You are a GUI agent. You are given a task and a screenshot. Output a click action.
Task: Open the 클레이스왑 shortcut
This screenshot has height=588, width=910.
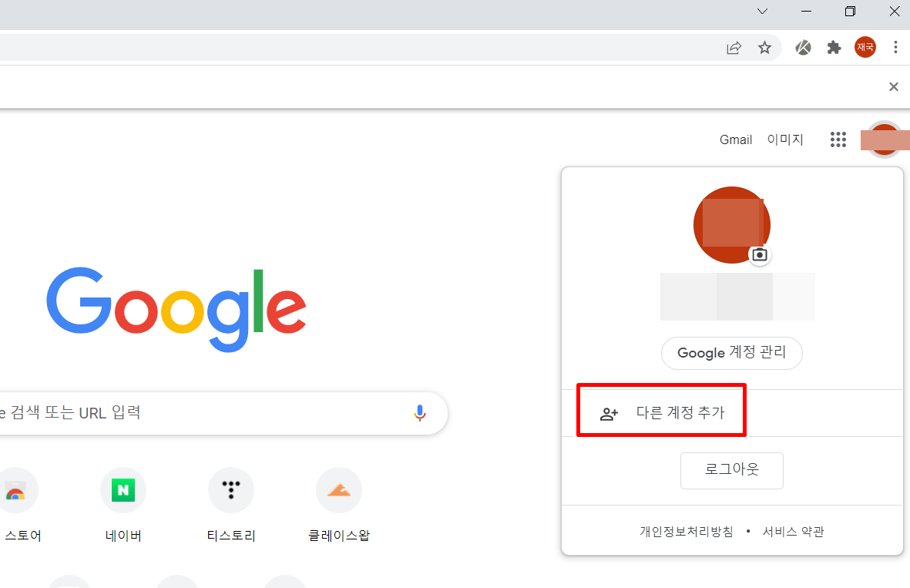coord(339,505)
